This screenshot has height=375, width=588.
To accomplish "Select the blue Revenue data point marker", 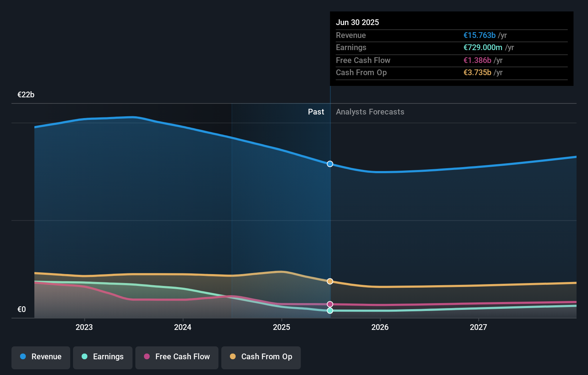I will pyautogui.click(x=330, y=164).
